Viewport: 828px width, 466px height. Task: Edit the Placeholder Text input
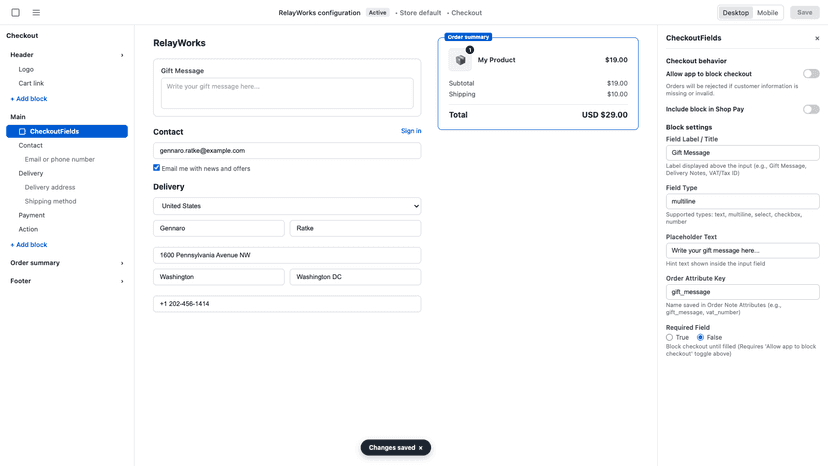pos(742,250)
